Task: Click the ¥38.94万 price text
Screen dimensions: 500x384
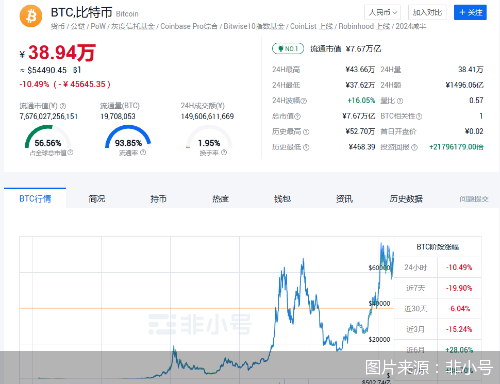Action: (58, 53)
